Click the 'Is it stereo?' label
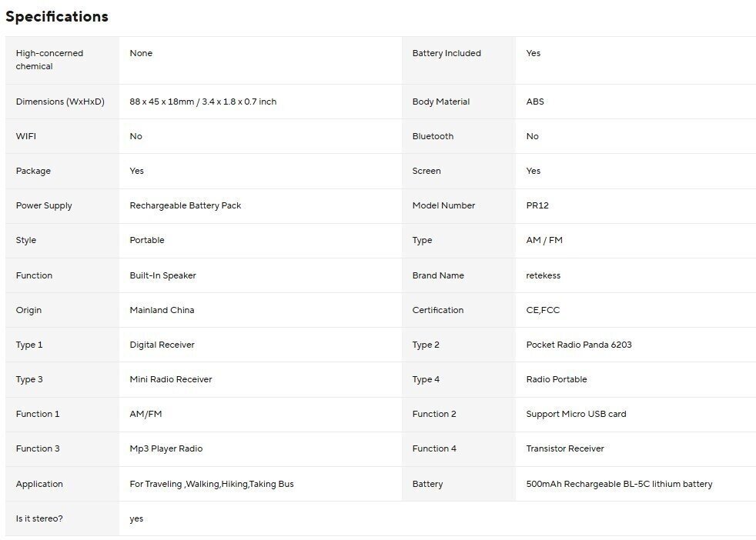756x540 pixels. click(39, 518)
